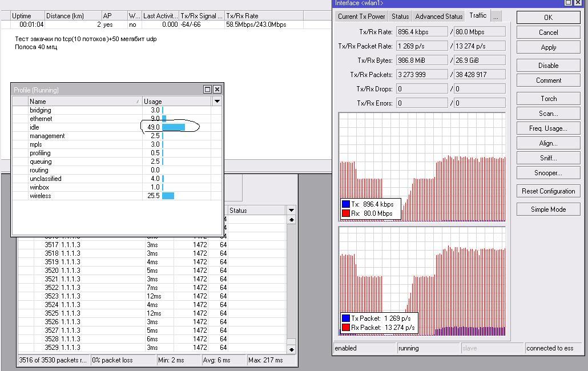Open the ping table columns dropdown next to Status
Viewport: 588px width, 371px height.
click(291, 211)
